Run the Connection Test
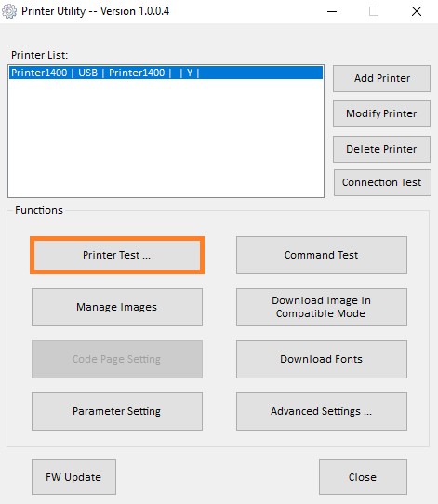 [x=382, y=182]
